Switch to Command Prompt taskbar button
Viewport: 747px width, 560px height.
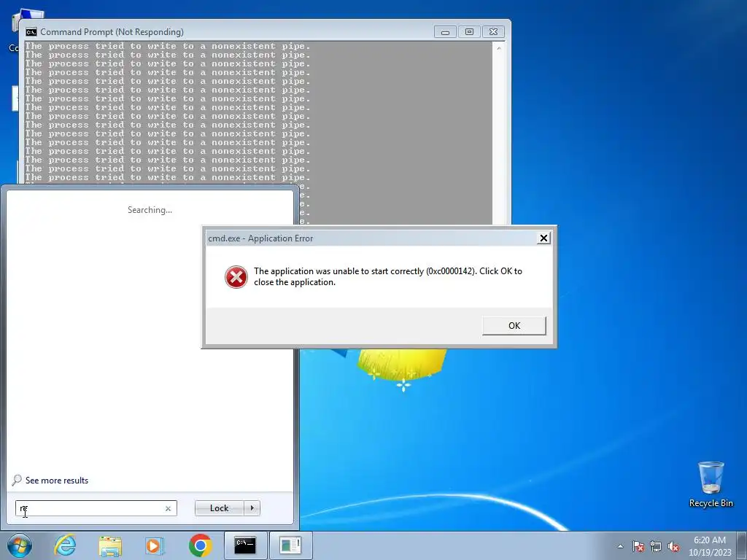point(245,545)
